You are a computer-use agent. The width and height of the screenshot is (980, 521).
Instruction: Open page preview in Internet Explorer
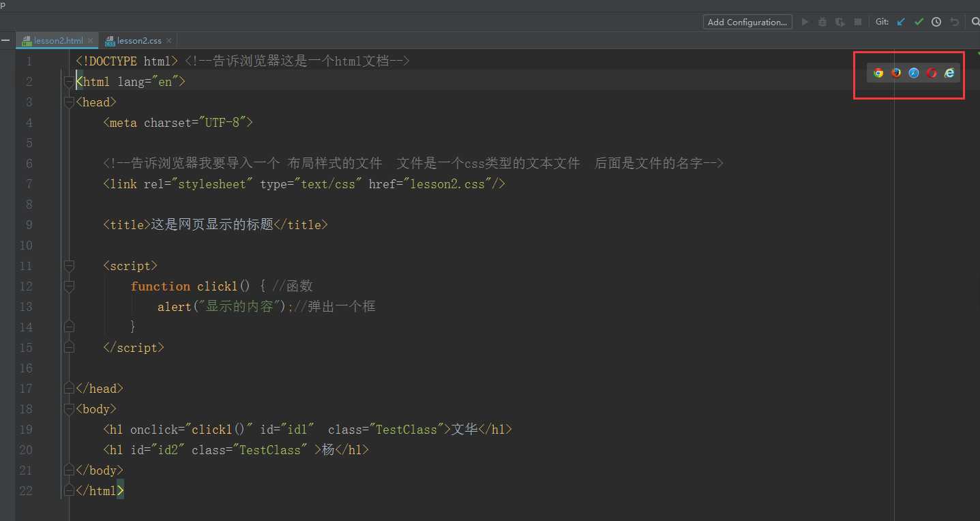point(949,73)
